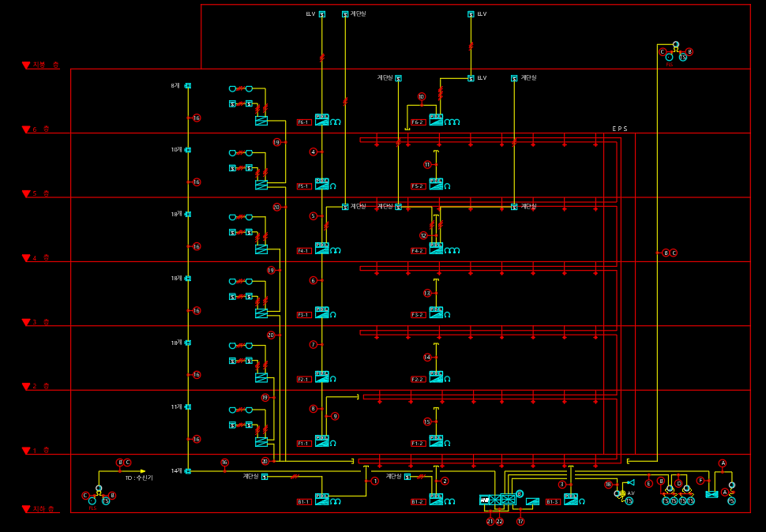The image size is (766, 532).
Task: Click the PBL panel symbol next to B1-3
Action: [x=571, y=500]
